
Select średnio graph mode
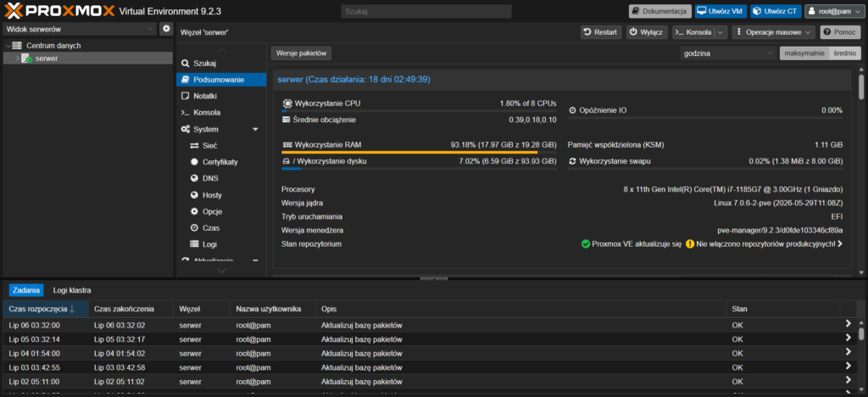(845, 53)
